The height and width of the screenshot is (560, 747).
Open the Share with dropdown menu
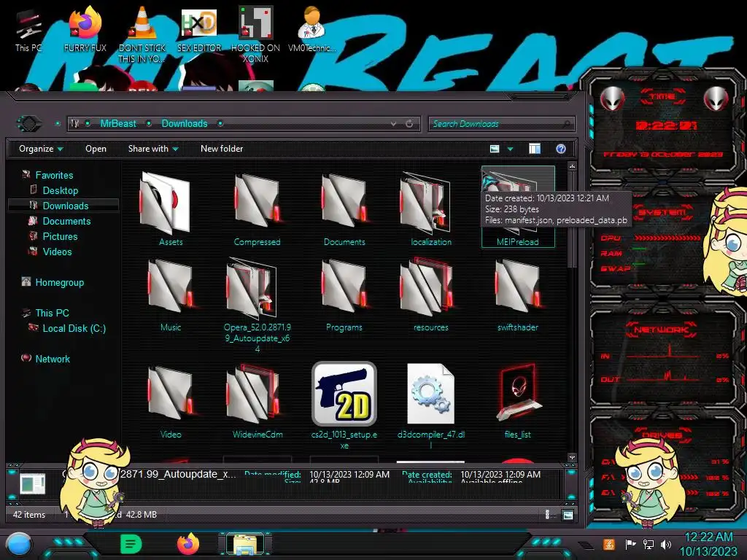153,149
